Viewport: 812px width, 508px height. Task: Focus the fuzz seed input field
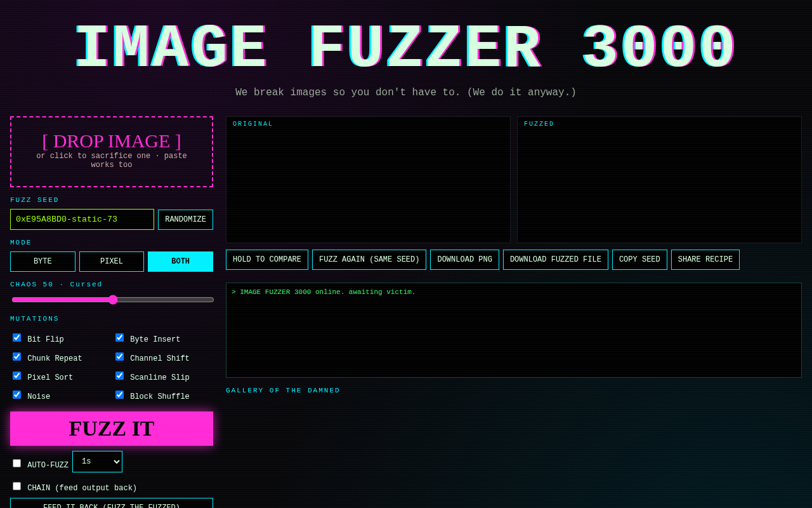coord(82,220)
